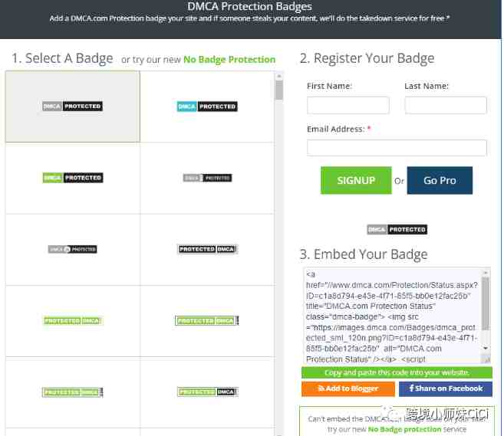Click the embed code scrollbar thumb
The width and height of the screenshot is (504, 436).
click(x=486, y=303)
